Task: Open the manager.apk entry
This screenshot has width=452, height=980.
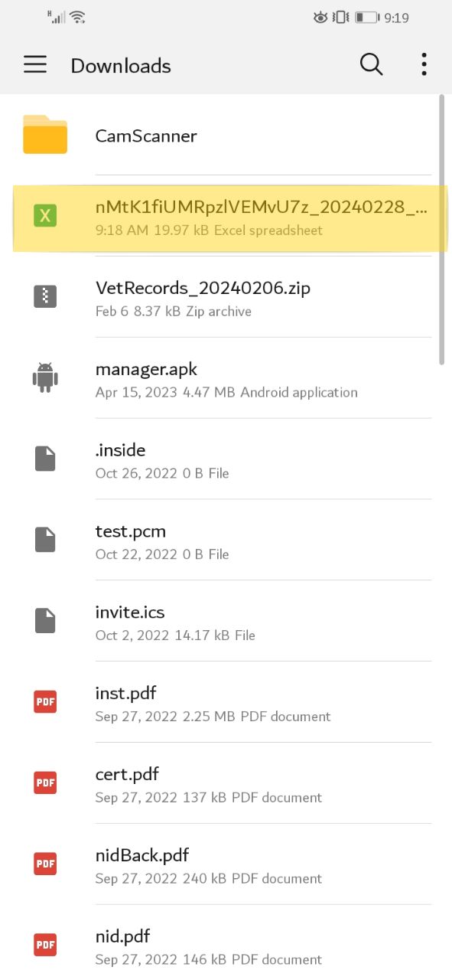Action: 226,378
